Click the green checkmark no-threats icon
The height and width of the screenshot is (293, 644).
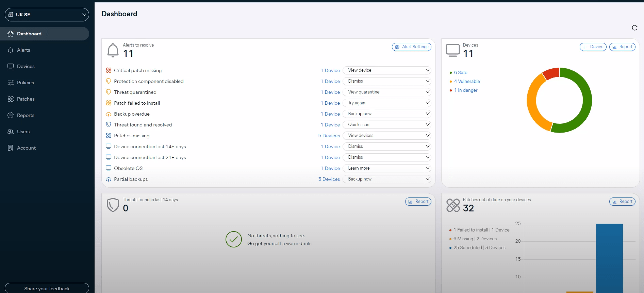(x=234, y=239)
